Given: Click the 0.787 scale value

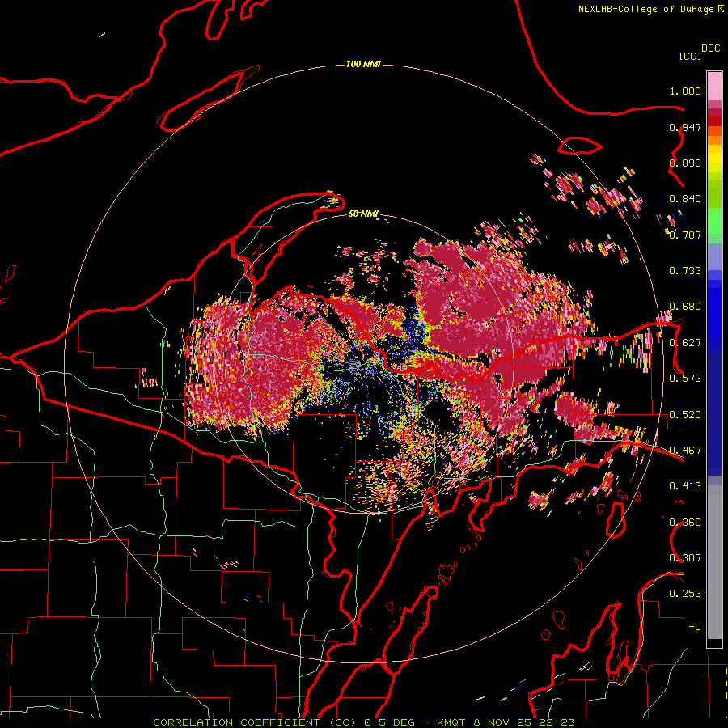Looking at the screenshot, I should [x=685, y=235].
